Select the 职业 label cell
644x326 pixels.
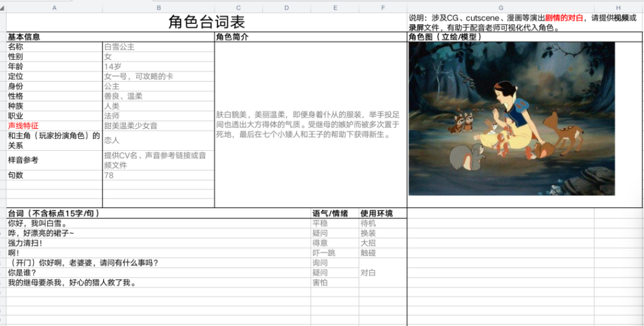pos(55,116)
